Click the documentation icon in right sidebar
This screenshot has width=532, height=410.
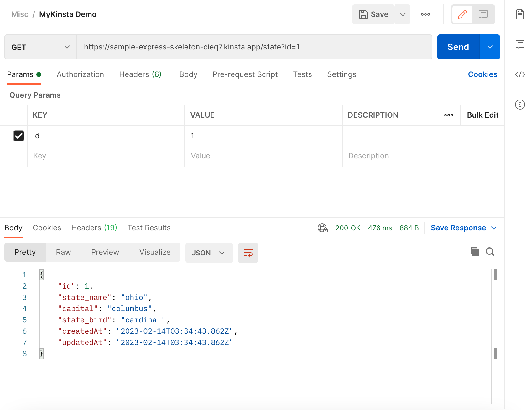tap(520, 14)
